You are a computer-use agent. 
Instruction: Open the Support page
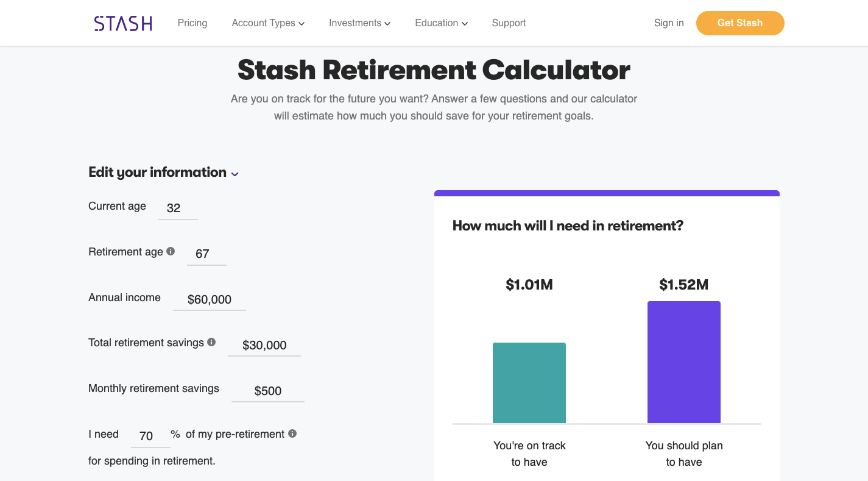[509, 23]
